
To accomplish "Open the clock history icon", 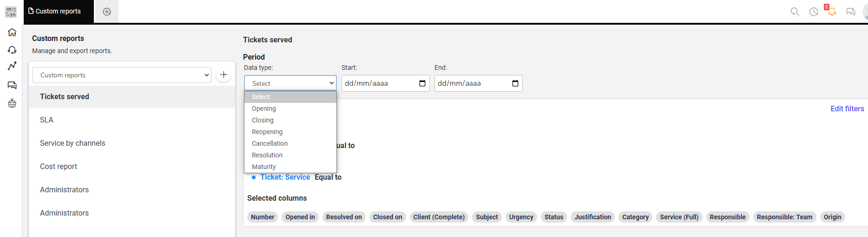I will (814, 12).
